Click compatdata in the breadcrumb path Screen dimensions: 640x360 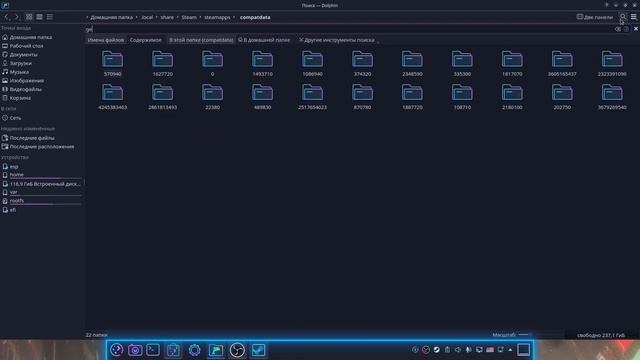pyautogui.click(x=255, y=17)
